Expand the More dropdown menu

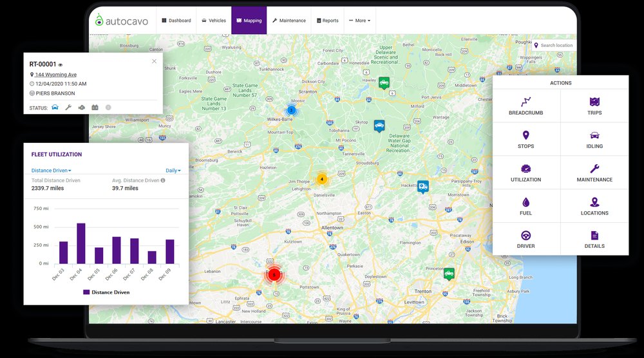(x=360, y=21)
